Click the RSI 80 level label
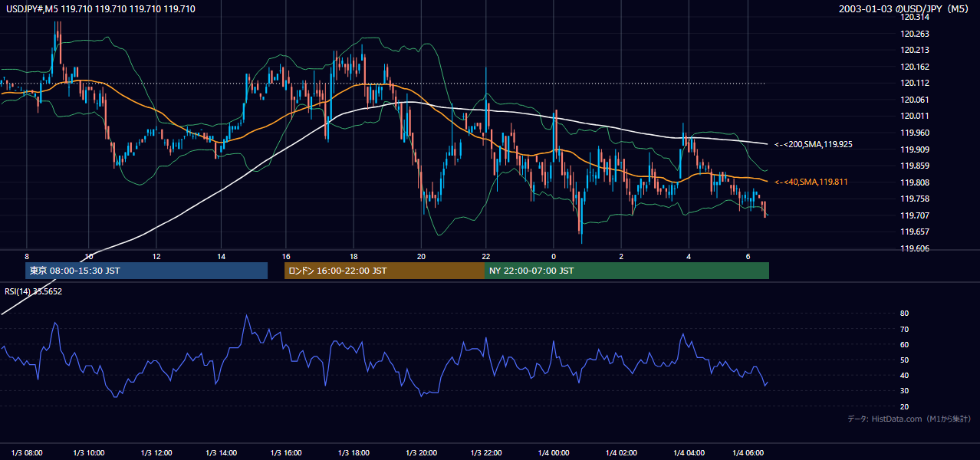 tap(904, 314)
